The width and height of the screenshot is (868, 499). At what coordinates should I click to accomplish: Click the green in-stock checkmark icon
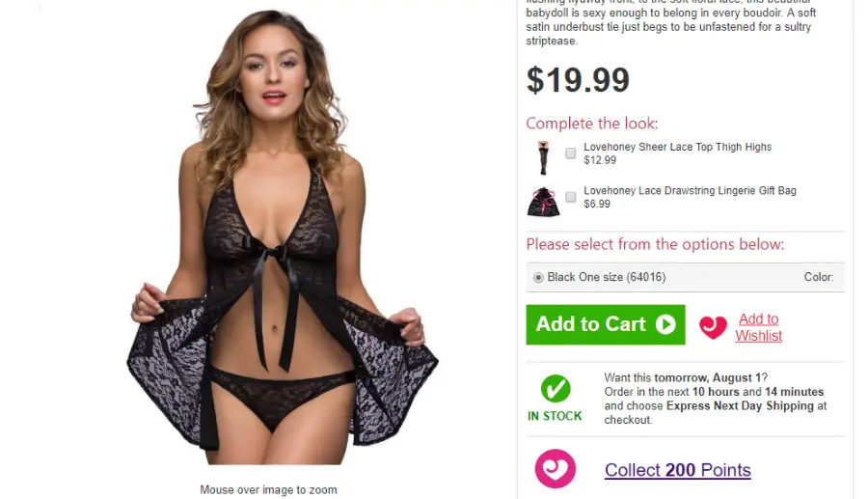pyautogui.click(x=556, y=389)
